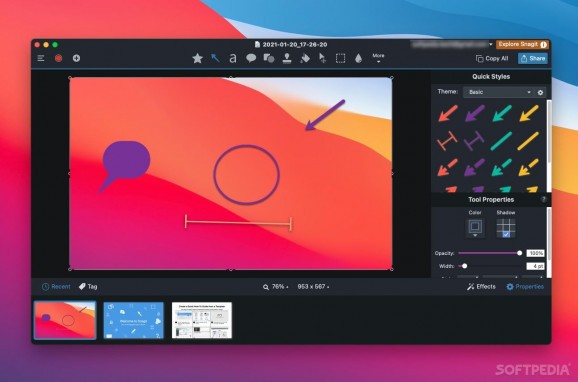The width and height of the screenshot is (578, 382).
Task: Select the purple arrow on canvas
Action: (325, 115)
